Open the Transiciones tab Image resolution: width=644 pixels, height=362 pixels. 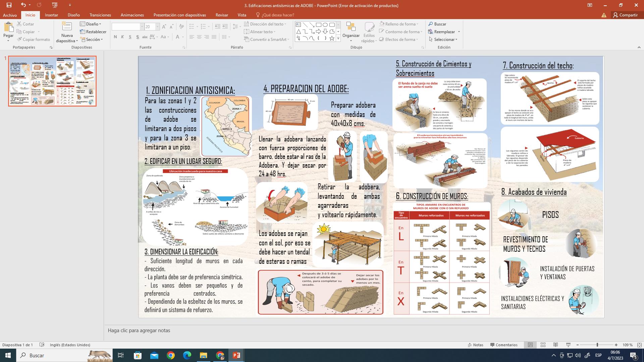pyautogui.click(x=100, y=15)
